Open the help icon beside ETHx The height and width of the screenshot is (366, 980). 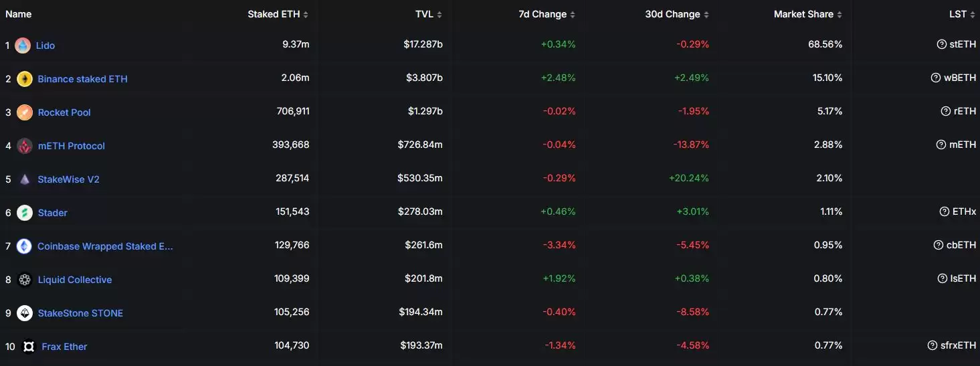pyautogui.click(x=945, y=211)
